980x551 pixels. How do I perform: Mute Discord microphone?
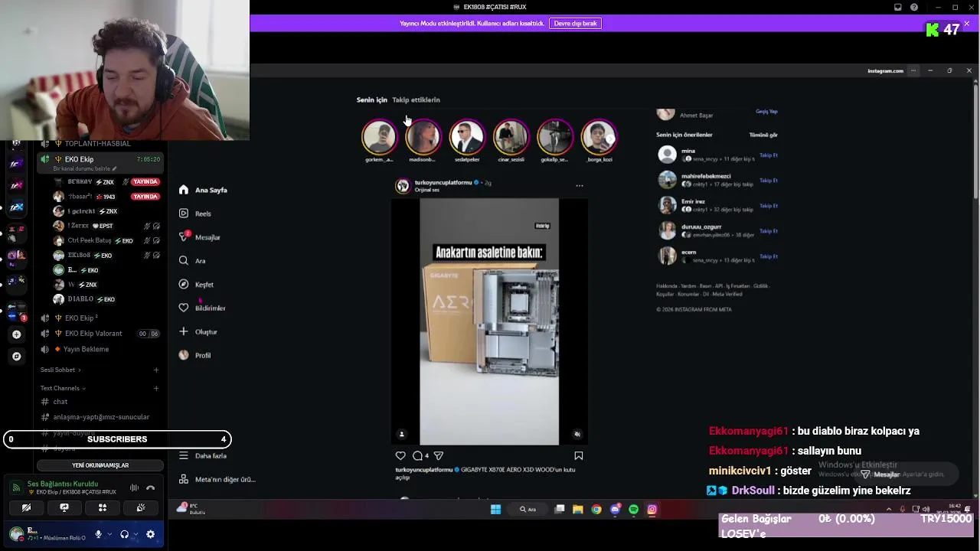(98, 534)
